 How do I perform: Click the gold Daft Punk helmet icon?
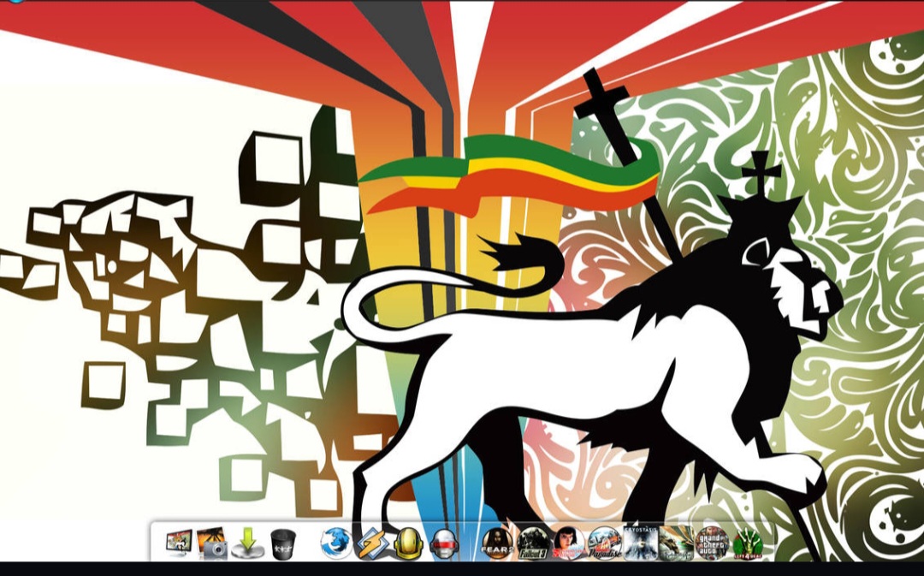pos(409,543)
